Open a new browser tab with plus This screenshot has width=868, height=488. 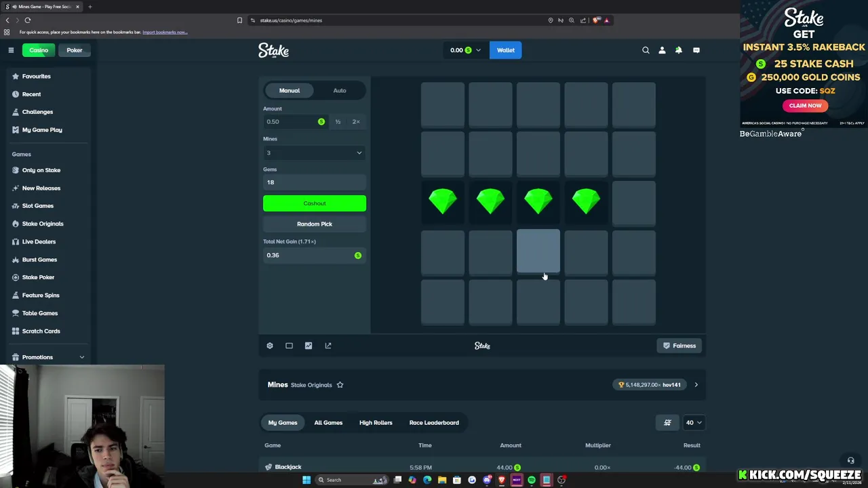tap(90, 7)
